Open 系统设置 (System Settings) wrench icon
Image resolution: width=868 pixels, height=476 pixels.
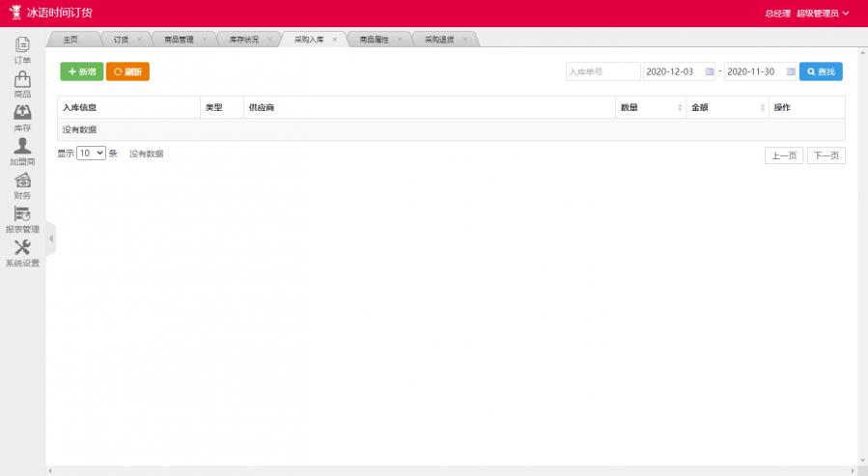coord(22,249)
